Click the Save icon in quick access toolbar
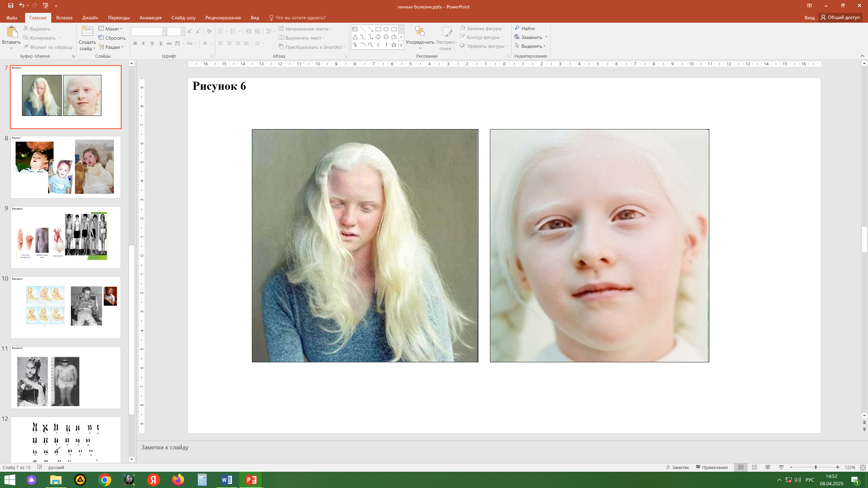868x488 pixels. pos(11,5)
